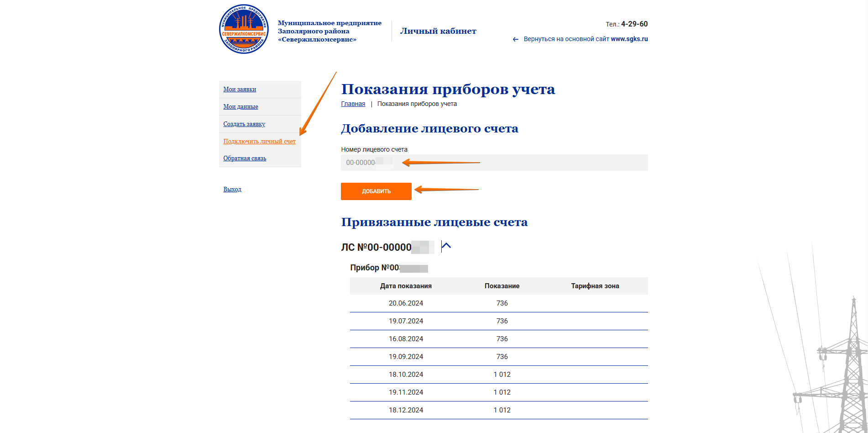This screenshot has height=433, width=868.
Task: Focus the Номер лицевого счета input field
Action: pos(494,163)
